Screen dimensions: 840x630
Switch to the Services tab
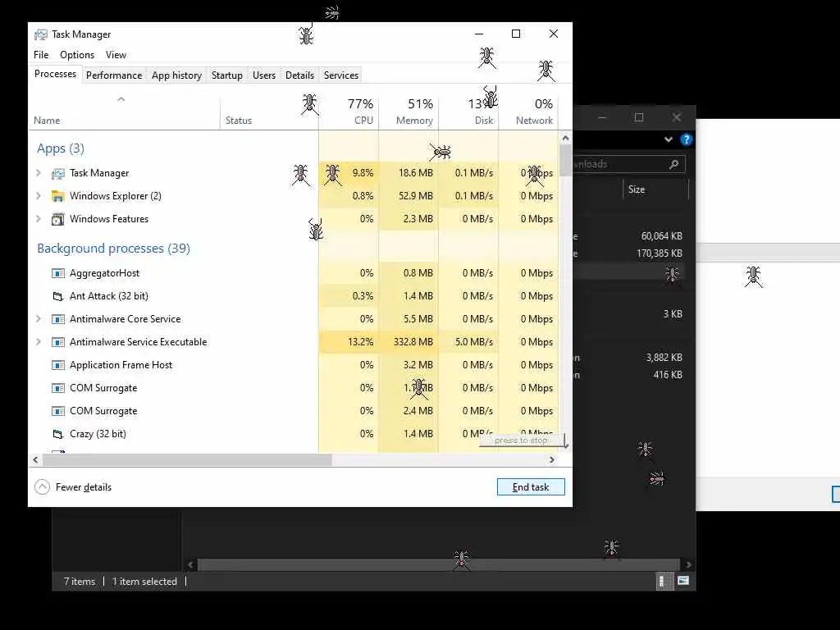pos(340,75)
